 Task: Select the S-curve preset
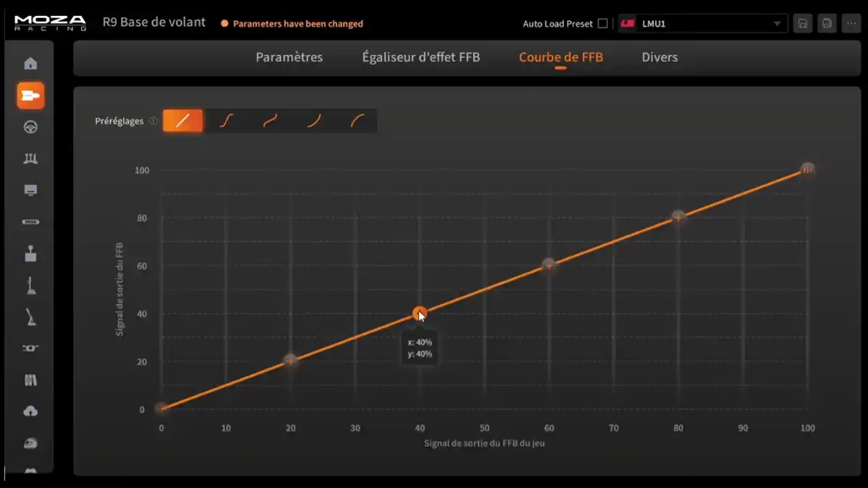[x=226, y=121]
